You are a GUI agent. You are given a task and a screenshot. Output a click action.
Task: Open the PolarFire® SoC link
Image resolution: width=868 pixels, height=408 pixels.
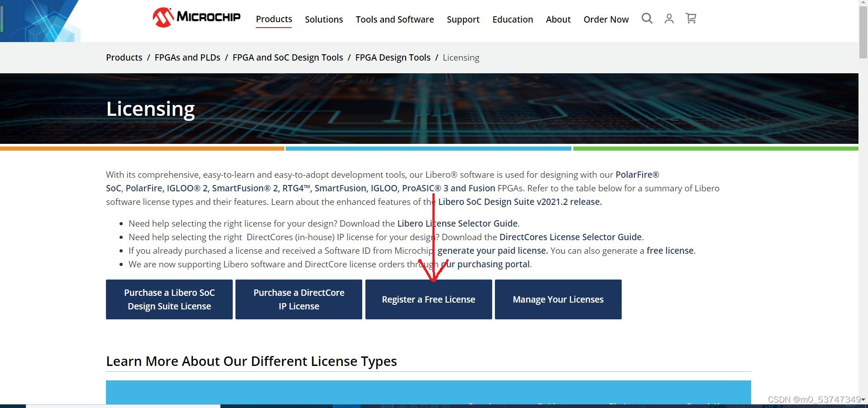pos(637,175)
